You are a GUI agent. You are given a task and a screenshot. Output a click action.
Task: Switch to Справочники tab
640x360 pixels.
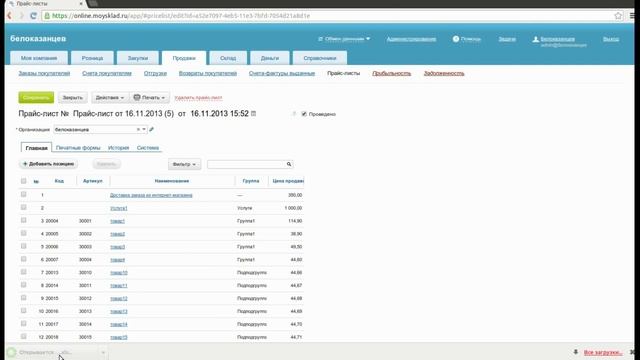tap(320, 58)
